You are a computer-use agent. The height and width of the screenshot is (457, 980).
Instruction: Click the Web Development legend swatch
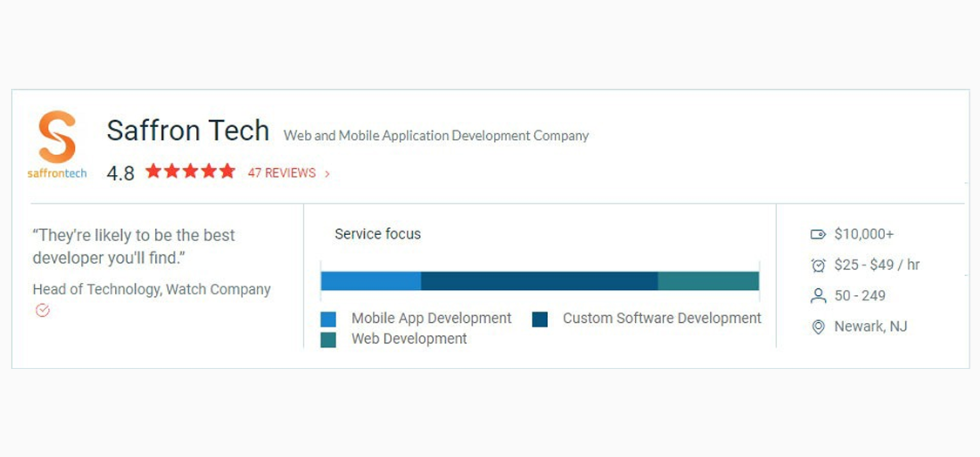click(328, 339)
